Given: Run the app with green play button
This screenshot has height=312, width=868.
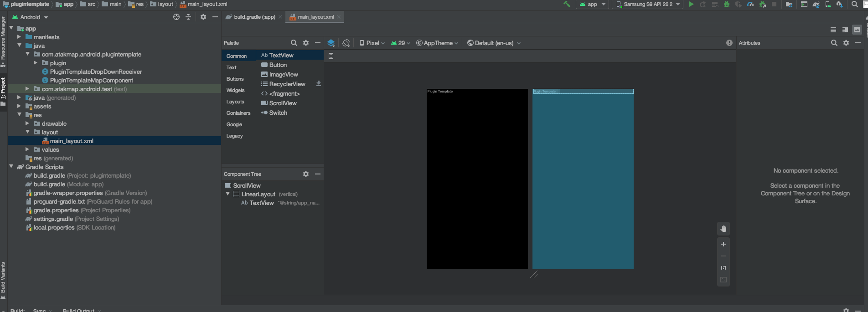Looking at the screenshot, I should click(691, 4).
